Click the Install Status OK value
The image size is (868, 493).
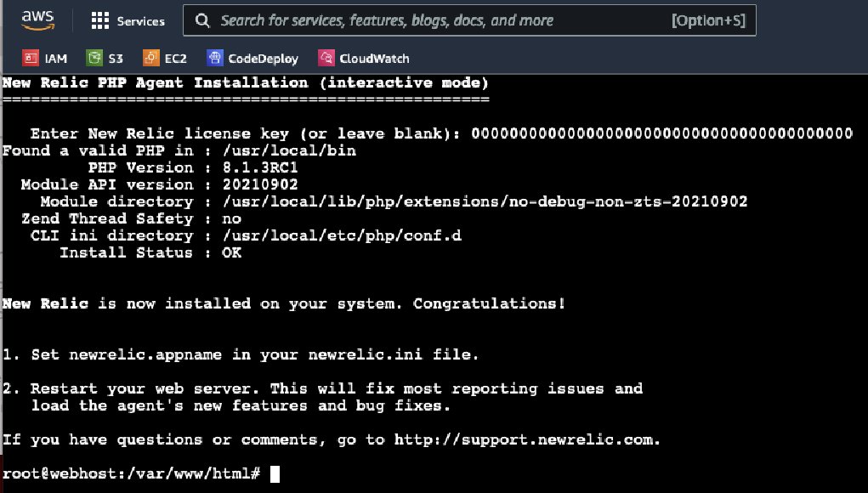point(232,252)
